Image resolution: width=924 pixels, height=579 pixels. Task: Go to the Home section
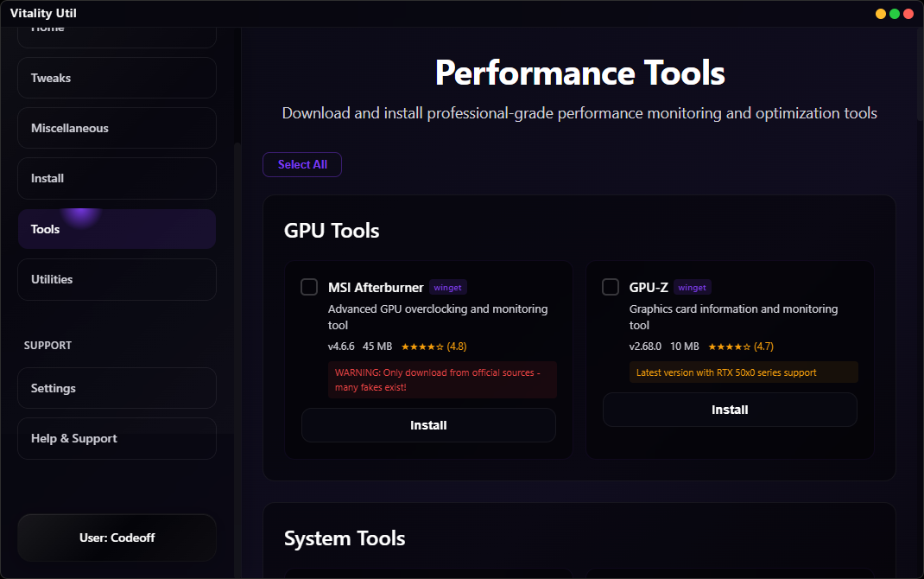pos(117,30)
